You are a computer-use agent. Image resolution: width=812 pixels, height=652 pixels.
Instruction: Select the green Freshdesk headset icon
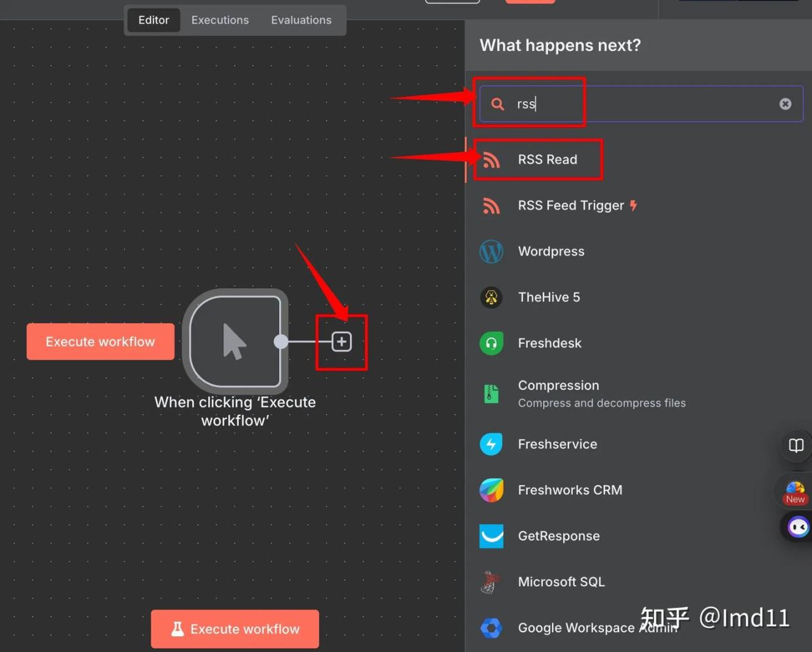point(491,343)
